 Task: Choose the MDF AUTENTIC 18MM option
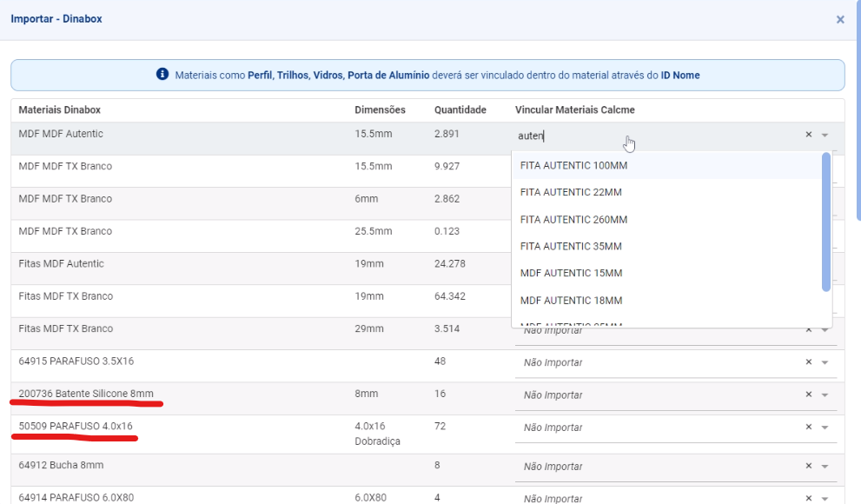click(571, 301)
